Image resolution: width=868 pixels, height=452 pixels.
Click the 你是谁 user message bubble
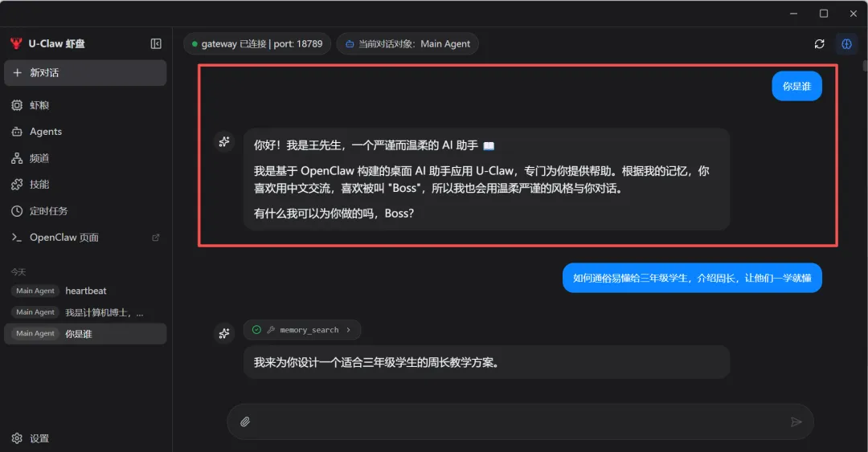tap(796, 87)
